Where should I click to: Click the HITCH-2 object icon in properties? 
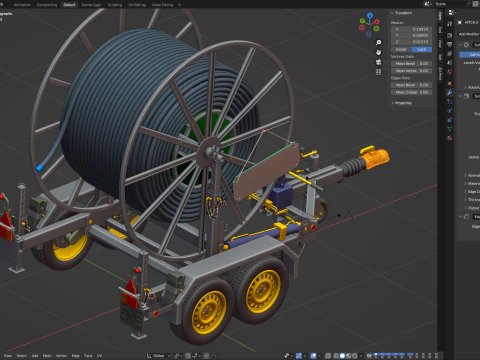(460, 22)
